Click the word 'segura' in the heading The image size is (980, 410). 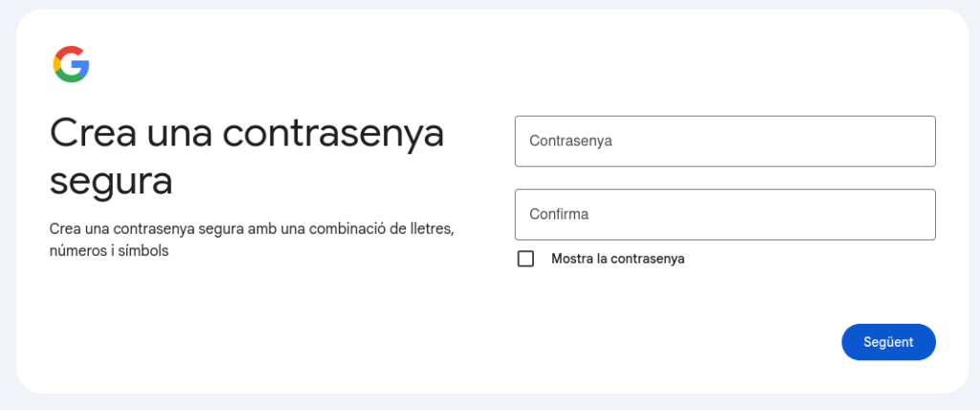coord(111,181)
